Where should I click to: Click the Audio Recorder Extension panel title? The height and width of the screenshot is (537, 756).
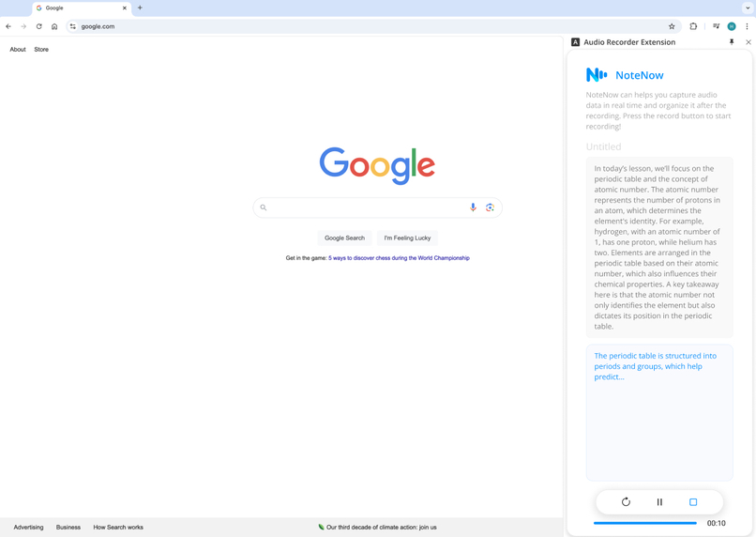pyautogui.click(x=629, y=42)
